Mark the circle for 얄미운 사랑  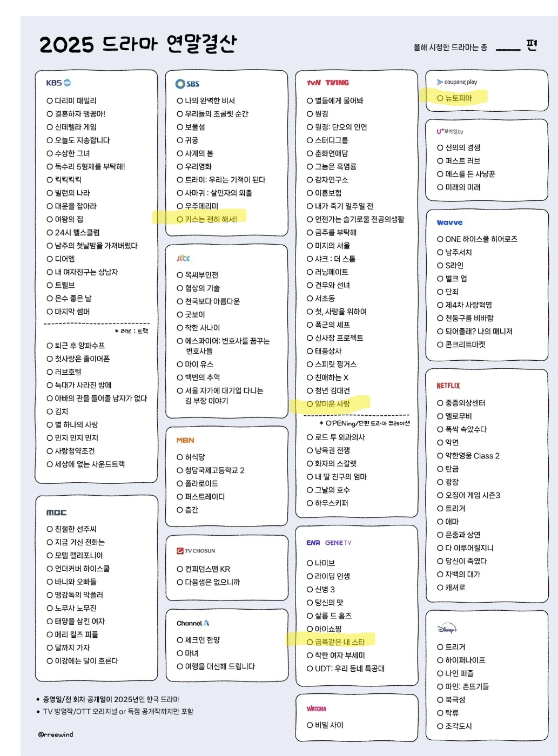310,404
